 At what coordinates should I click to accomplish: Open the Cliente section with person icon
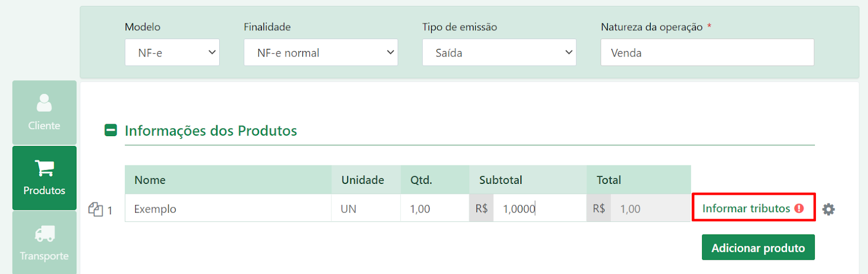click(44, 112)
